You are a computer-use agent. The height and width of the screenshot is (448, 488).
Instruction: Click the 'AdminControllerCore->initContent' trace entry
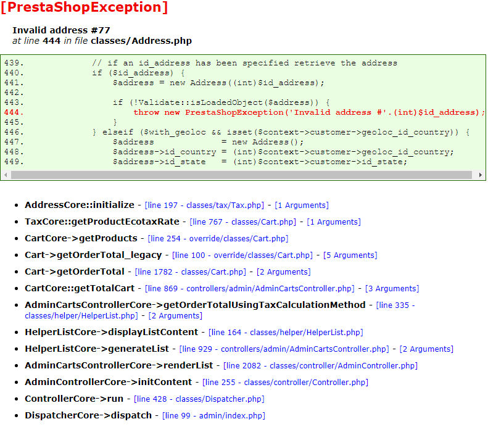pyautogui.click(x=109, y=382)
